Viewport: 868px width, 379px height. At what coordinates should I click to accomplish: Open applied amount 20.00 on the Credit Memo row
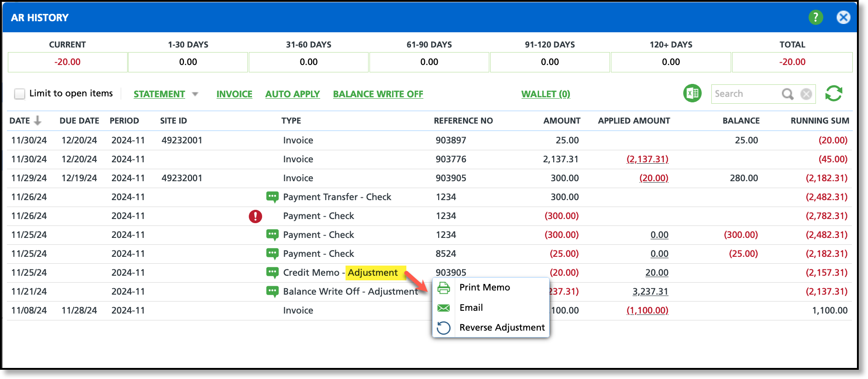[x=657, y=272]
